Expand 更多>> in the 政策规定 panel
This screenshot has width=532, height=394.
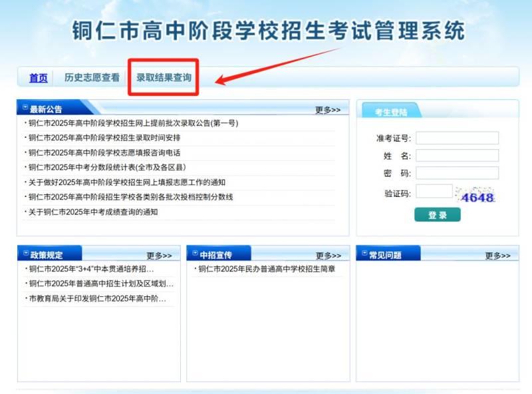pos(159,256)
